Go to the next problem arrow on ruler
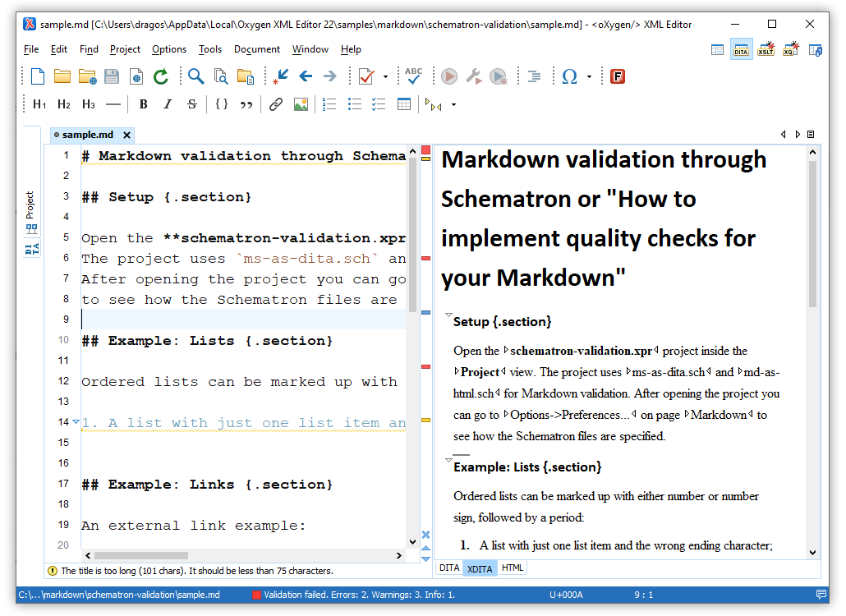846x616 pixels. point(425,559)
